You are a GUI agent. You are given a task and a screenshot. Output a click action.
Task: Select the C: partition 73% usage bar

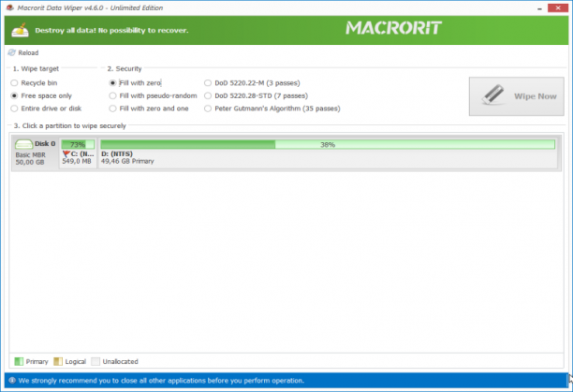coord(78,144)
